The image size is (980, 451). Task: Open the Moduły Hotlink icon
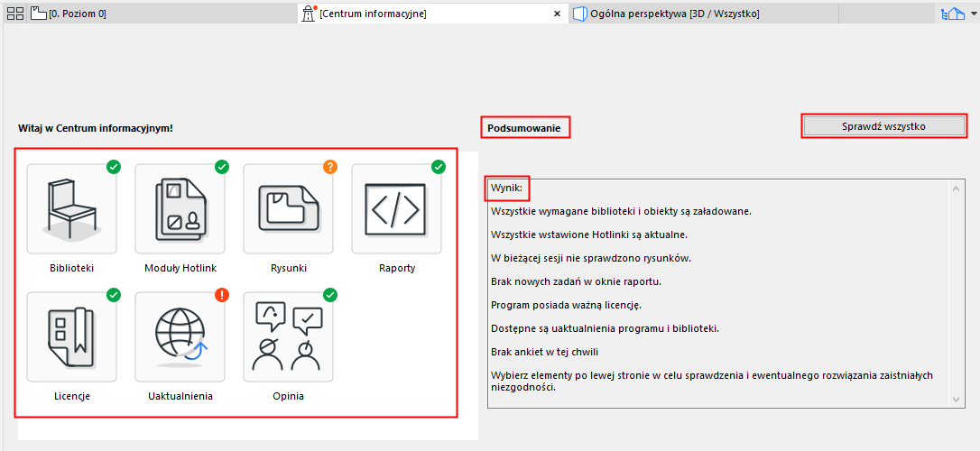point(180,208)
